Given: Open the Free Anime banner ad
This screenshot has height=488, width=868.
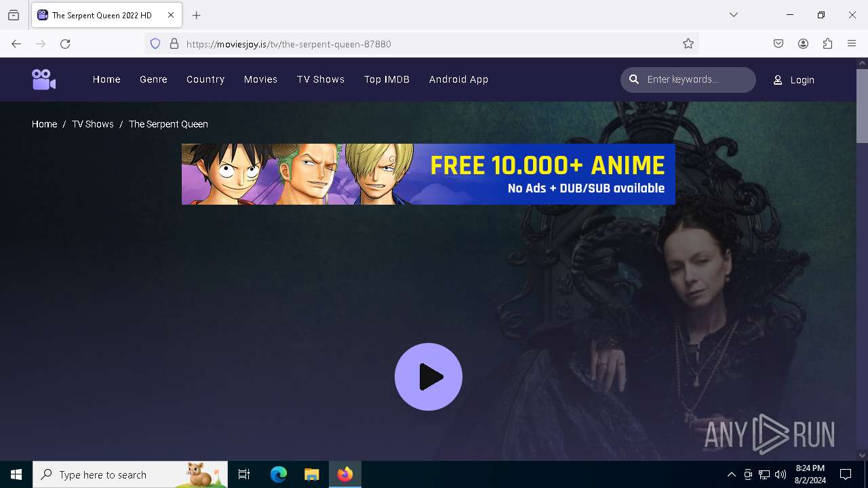Looking at the screenshot, I should (429, 174).
